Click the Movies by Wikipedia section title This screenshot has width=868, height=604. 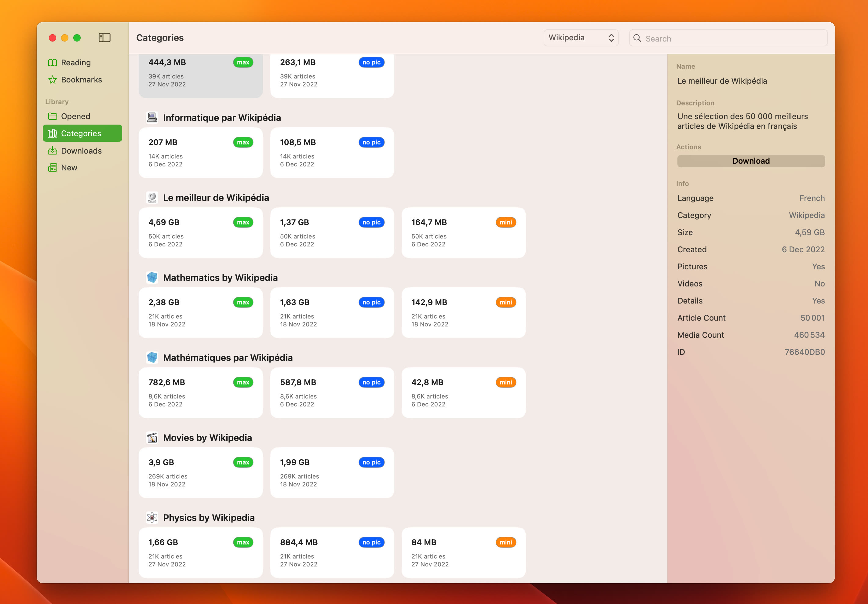pyautogui.click(x=207, y=438)
